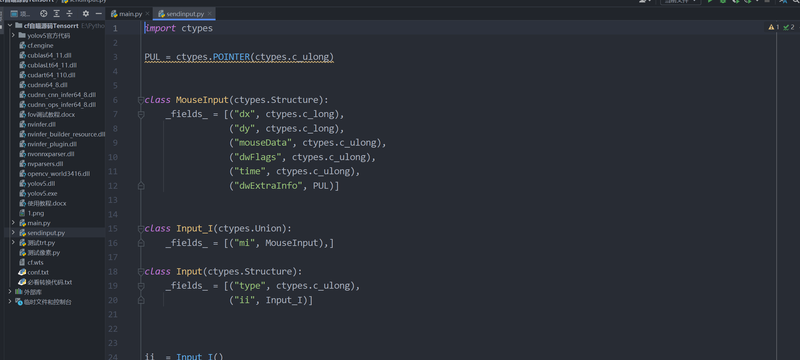This screenshot has width=800, height=360.
Task: Select nvinfer_plugin.dll file
Action: tap(48, 144)
